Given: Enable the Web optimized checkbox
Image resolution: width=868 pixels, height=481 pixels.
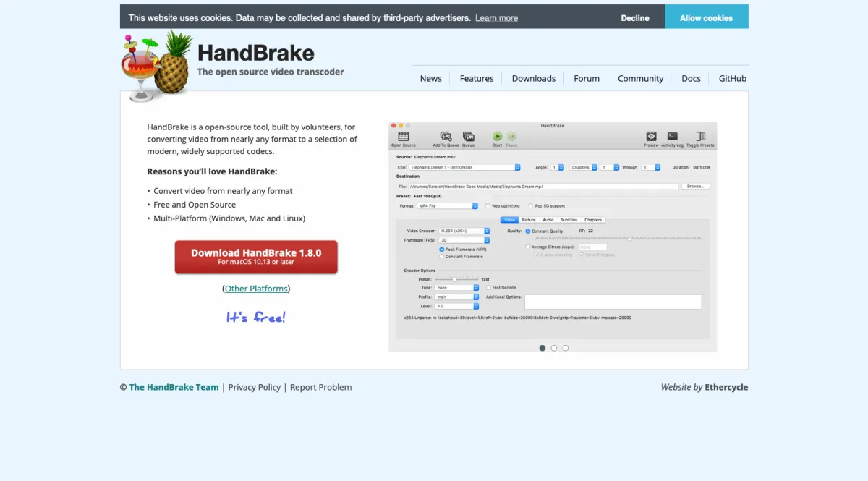Looking at the screenshot, I should [488, 206].
